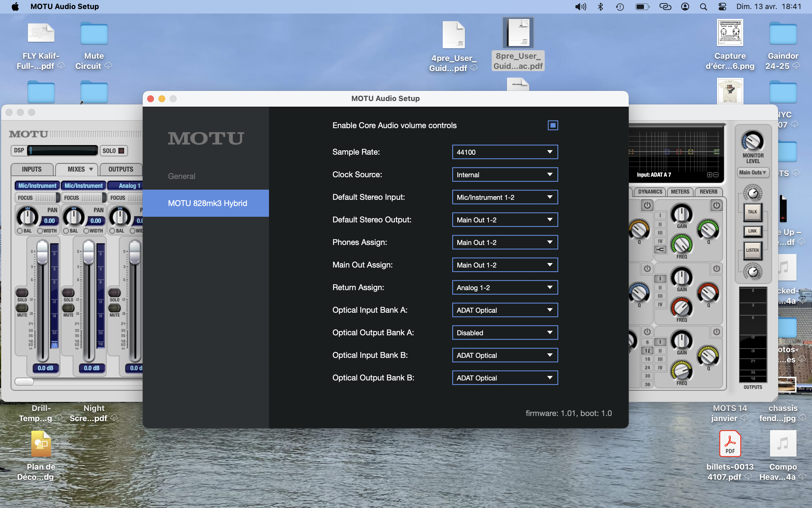Mute the Analog 1 channel
This screenshot has height=508, width=812.
point(114,308)
